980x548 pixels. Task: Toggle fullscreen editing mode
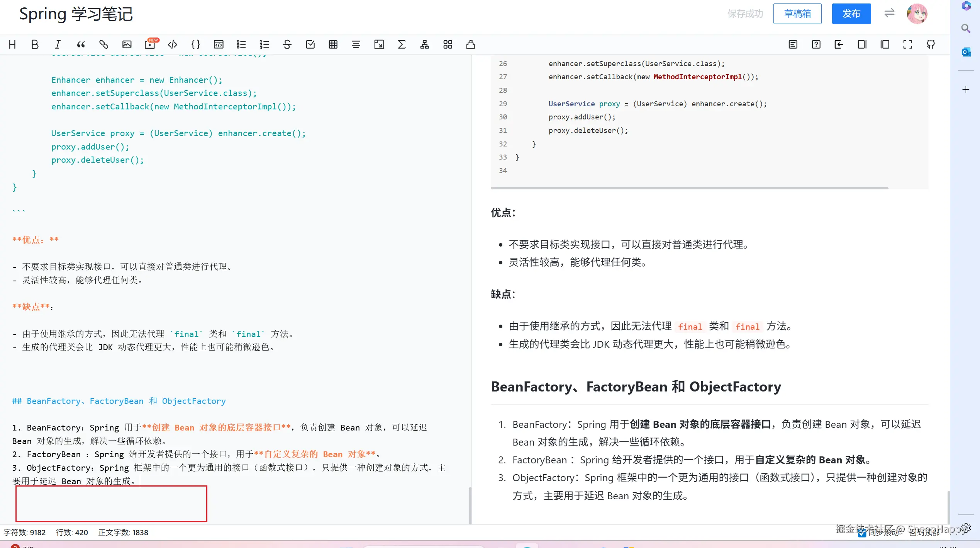907,44
